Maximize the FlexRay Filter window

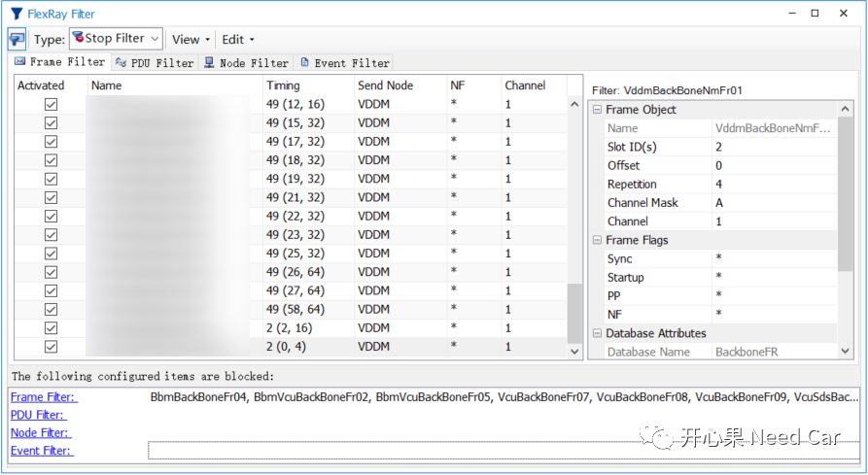[x=815, y=14]
